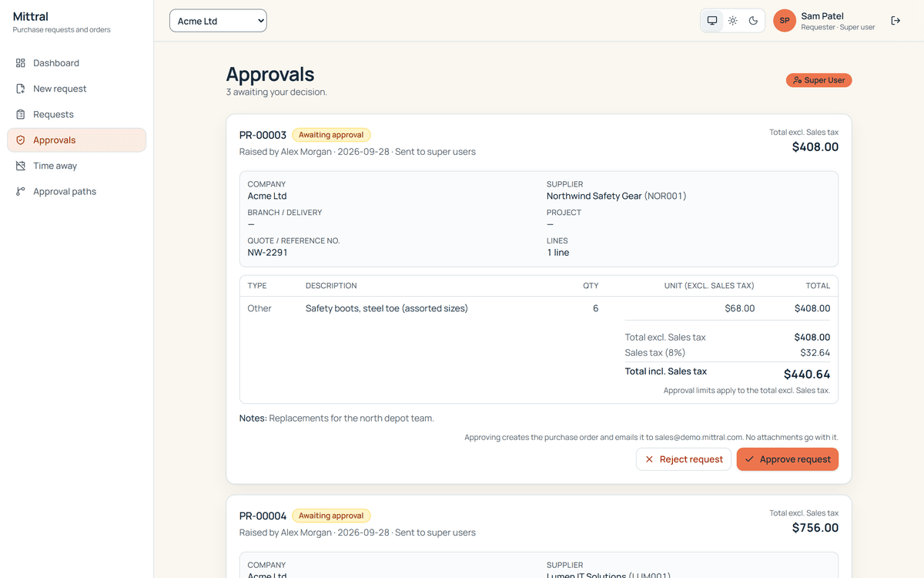This screenshot has height=578, width=924.
Task: Click the Time away calendar icon
Action: (21, 166)
